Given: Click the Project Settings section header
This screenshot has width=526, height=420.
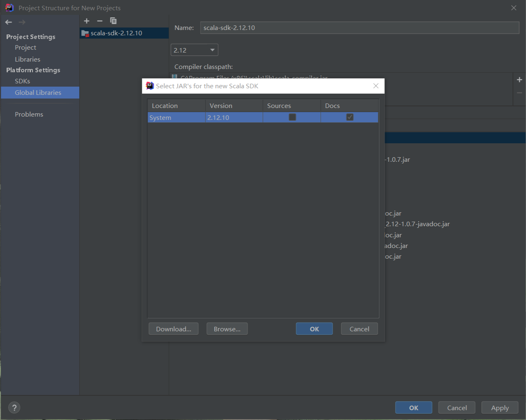Looking at the screenshot, I should point(31,37).
